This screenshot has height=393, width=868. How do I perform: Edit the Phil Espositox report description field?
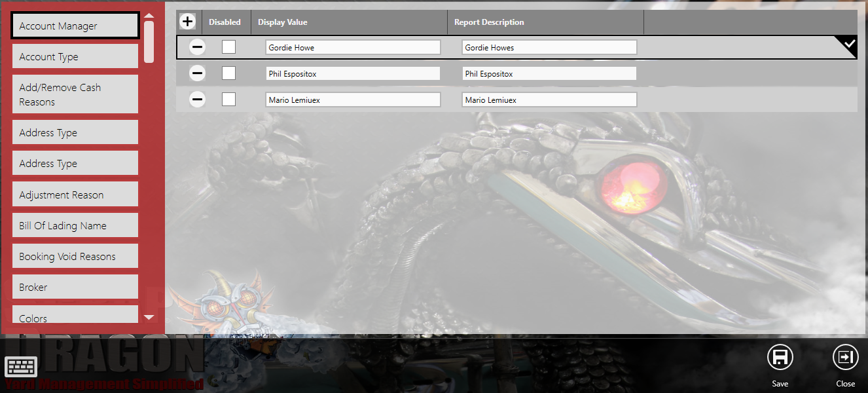click(549, 73)
